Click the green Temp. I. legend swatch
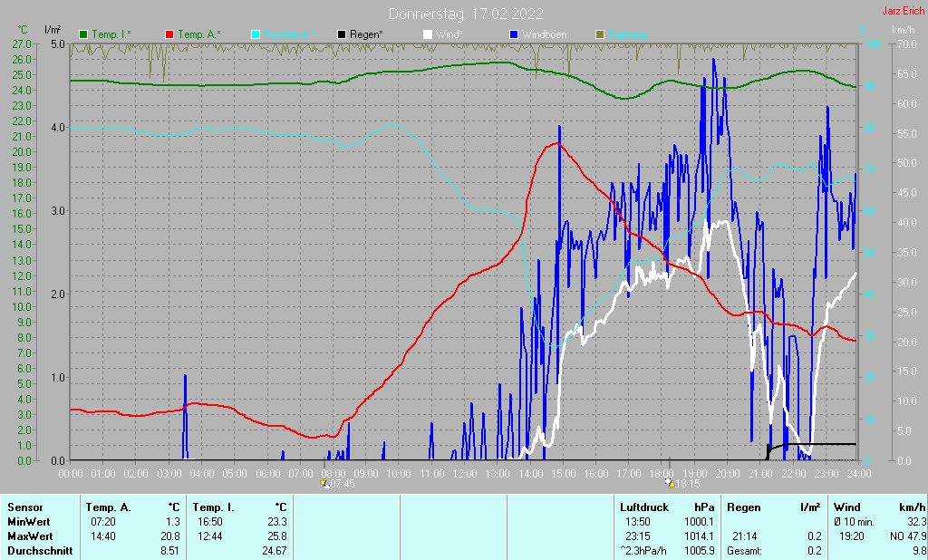Screen dimensions: 928x560 [83, 35]
